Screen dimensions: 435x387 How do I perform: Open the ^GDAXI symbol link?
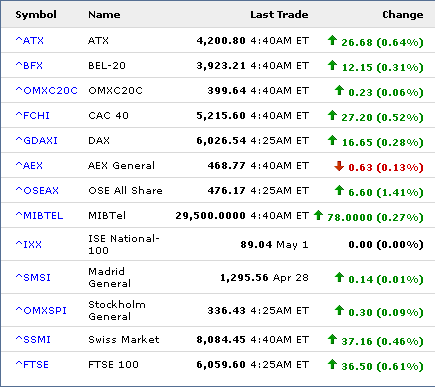click(37, 140)
